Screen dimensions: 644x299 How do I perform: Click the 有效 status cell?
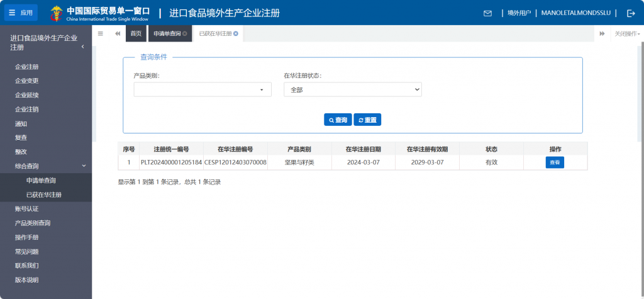coord(491,162)
